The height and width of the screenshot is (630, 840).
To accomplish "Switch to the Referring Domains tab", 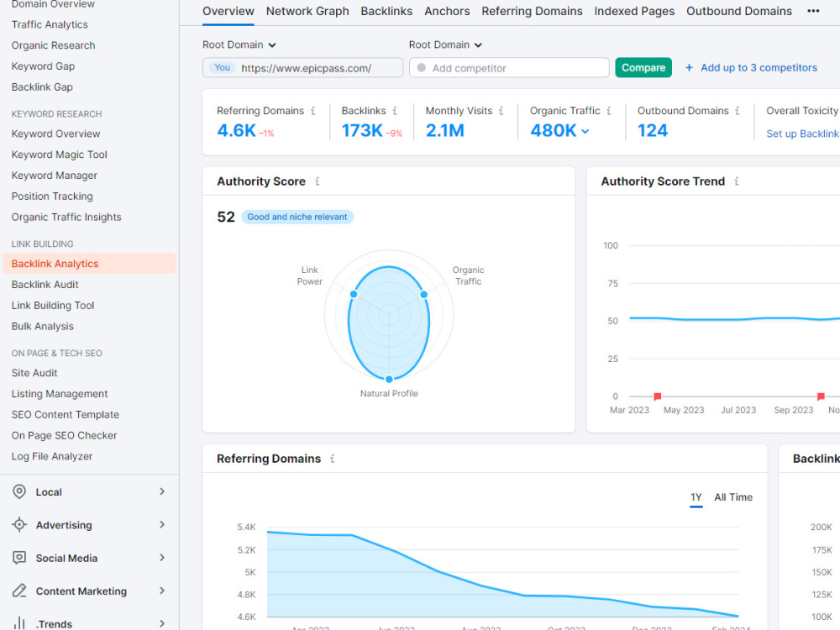I will [532, 11].
